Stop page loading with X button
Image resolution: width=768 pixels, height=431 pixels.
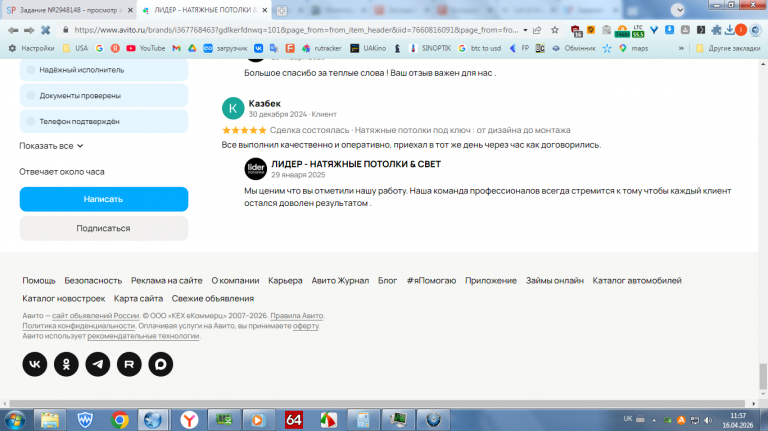[46, 30]
